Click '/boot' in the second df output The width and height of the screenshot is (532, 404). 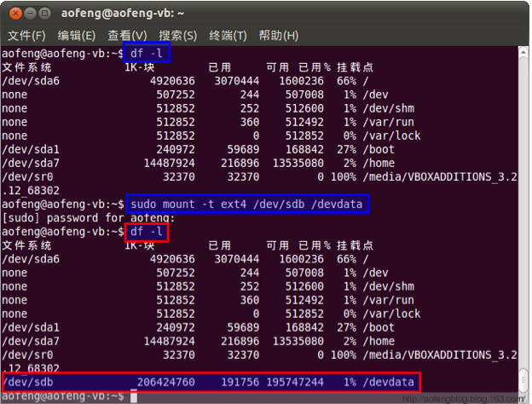point(379,327)
